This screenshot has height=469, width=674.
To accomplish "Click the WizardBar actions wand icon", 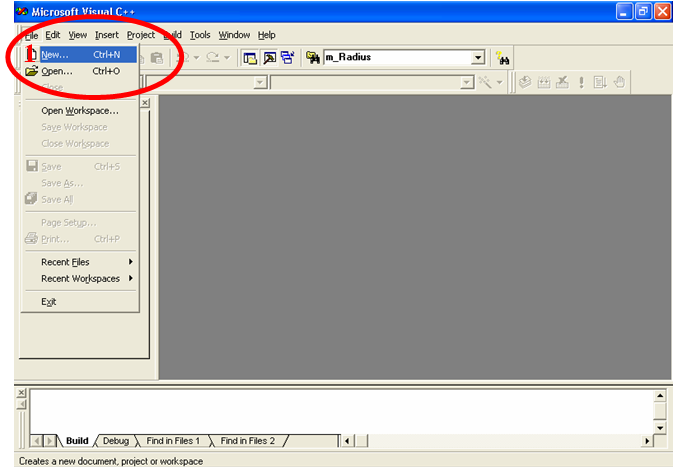I will [487, 83].
